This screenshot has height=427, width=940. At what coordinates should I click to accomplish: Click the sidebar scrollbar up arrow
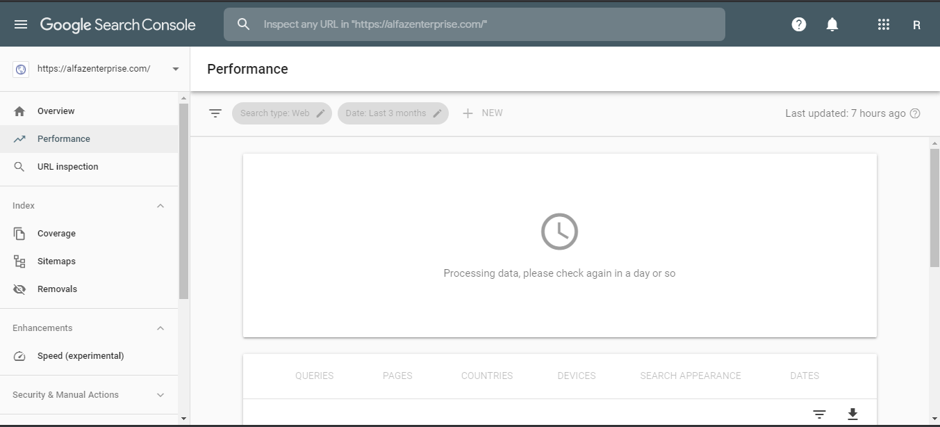183,98
